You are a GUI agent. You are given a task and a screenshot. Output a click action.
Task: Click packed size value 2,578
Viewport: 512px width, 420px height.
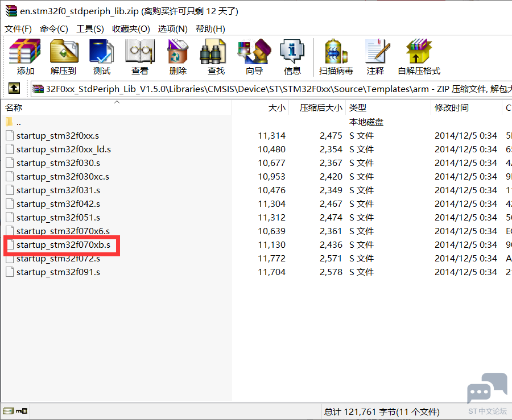[x=331, y=272]
